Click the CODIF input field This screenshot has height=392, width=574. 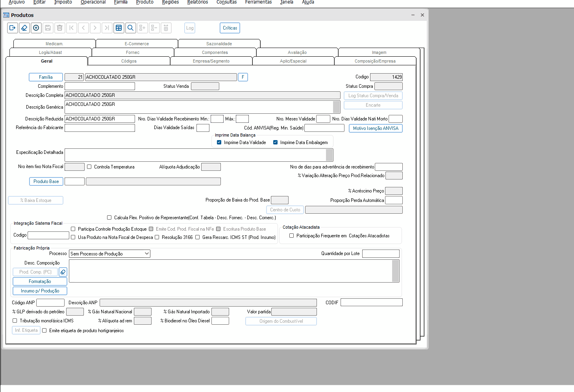point(372,302)
